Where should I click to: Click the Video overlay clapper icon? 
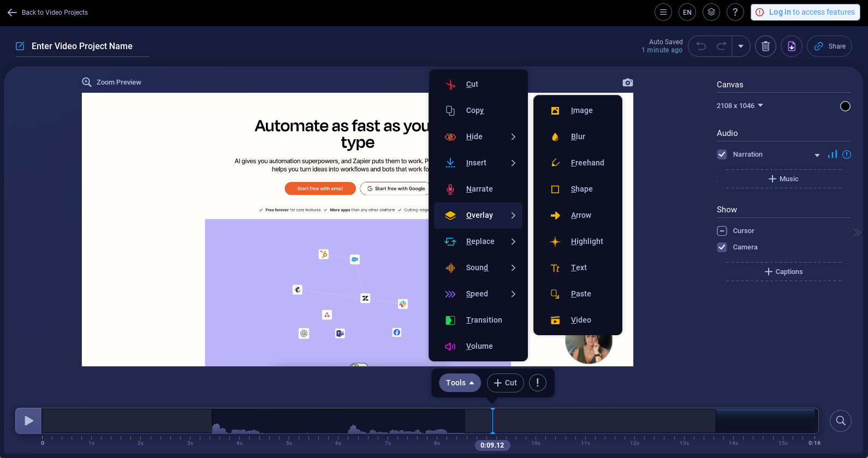tap(555, 320)
